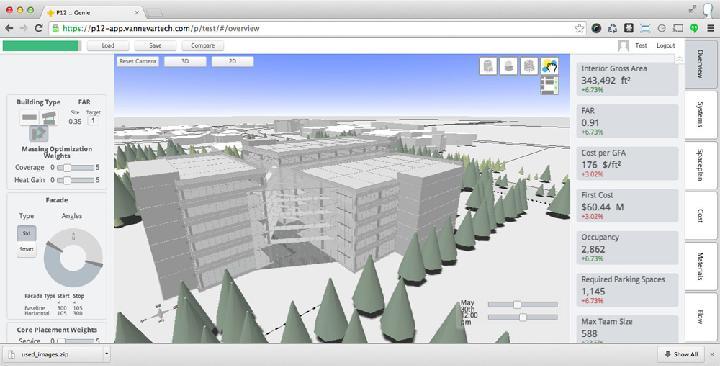The width and height of the screenshot is (720, 366).
Task: Click the lower time-of-day slider in viewport
Action: pos(523,317)
